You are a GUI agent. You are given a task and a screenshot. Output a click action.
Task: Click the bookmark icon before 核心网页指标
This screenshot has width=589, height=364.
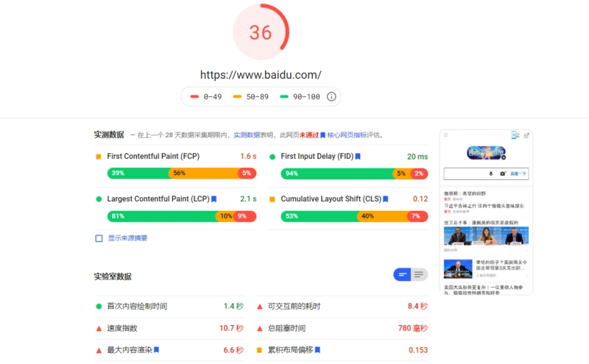322,135
